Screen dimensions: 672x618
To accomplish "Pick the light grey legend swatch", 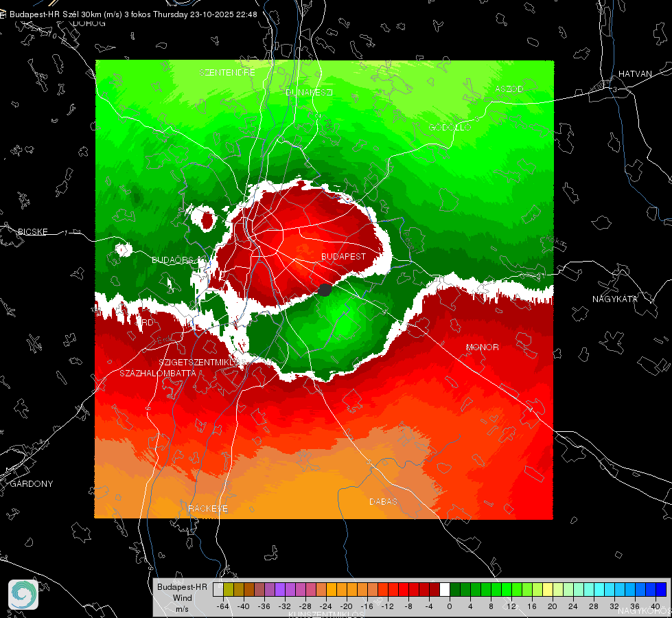I will click(x=218, y=589).
